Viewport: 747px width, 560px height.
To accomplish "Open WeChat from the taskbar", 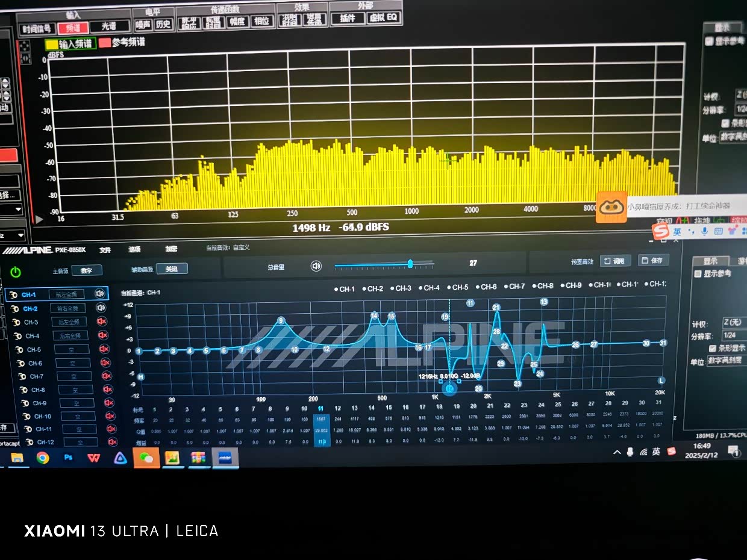I will click(x=146, y=458).
